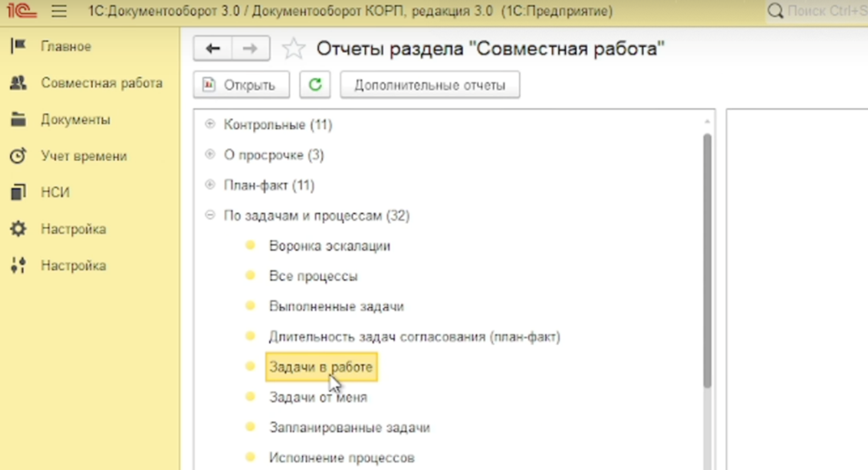Select the Задачи в работе report
This screenshot has width=868, height=470.
click(321, 367)
